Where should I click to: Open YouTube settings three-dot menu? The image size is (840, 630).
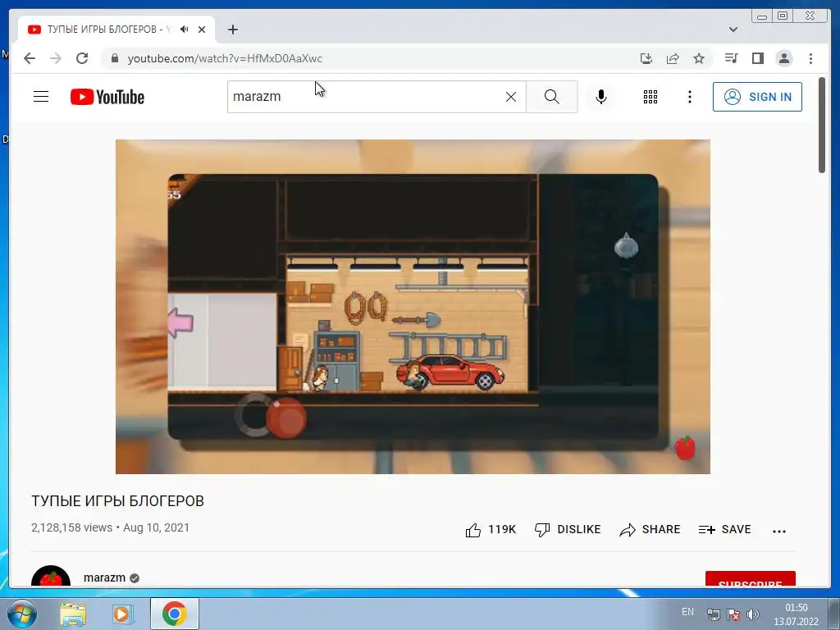[x=690, y=97]
